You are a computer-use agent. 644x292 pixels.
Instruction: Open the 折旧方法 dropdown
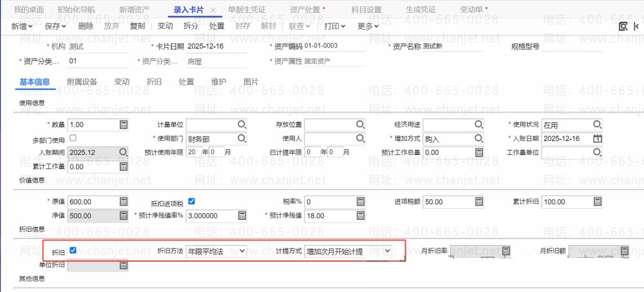[x=216, y=251]
